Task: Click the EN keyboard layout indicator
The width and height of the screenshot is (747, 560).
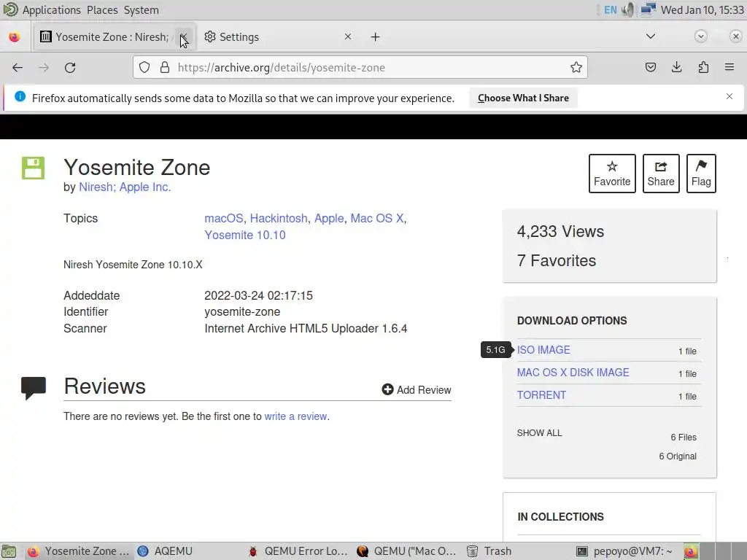Action: click(x=611, y=9)
